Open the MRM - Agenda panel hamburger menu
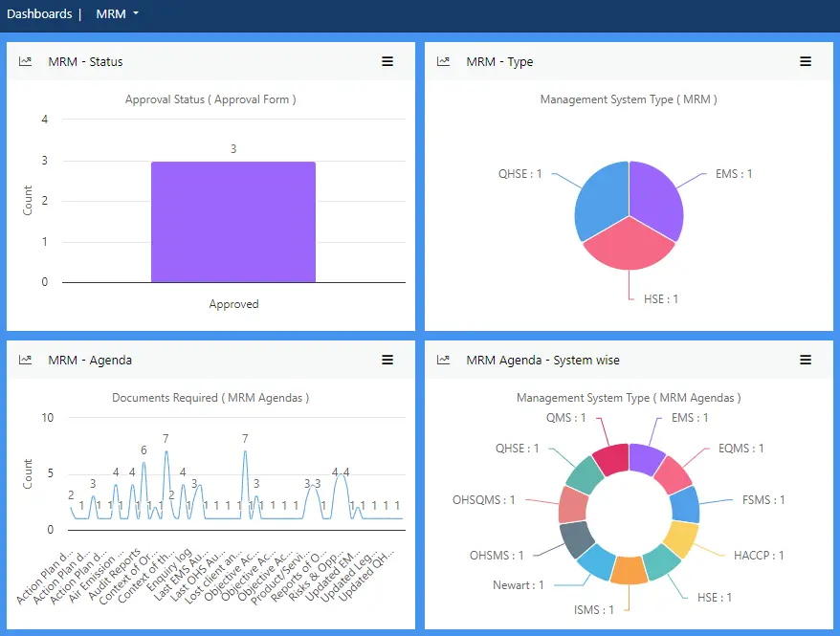Screen dimensions: 840x636 [x=387, y=361]
